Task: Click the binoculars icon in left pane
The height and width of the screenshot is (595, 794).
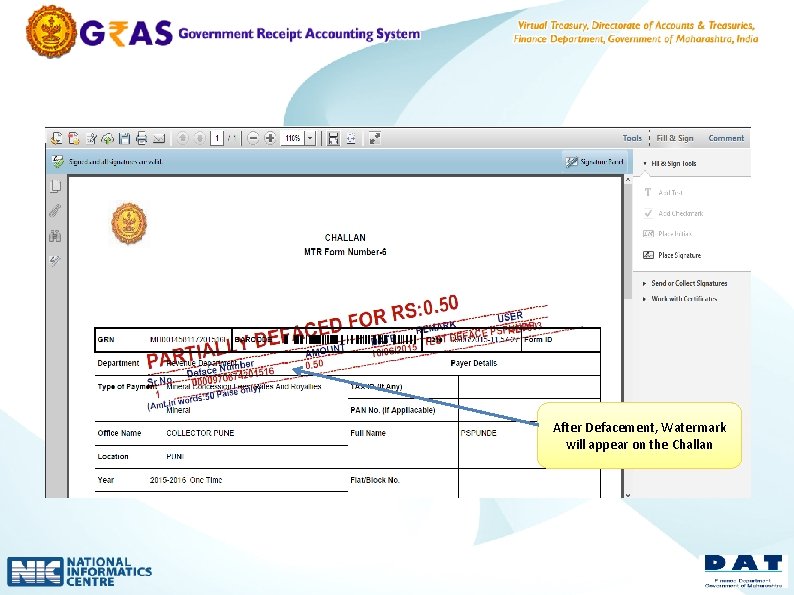Action: tap(56, 235)
